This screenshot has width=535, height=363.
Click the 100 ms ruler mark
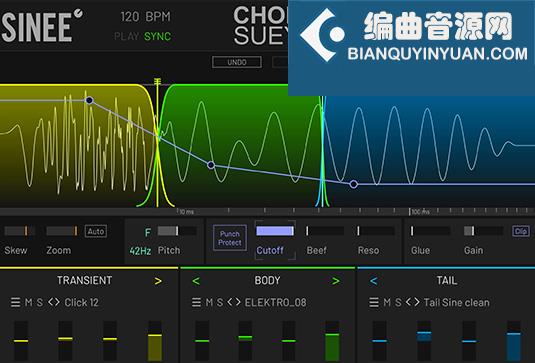pos(420,212)
